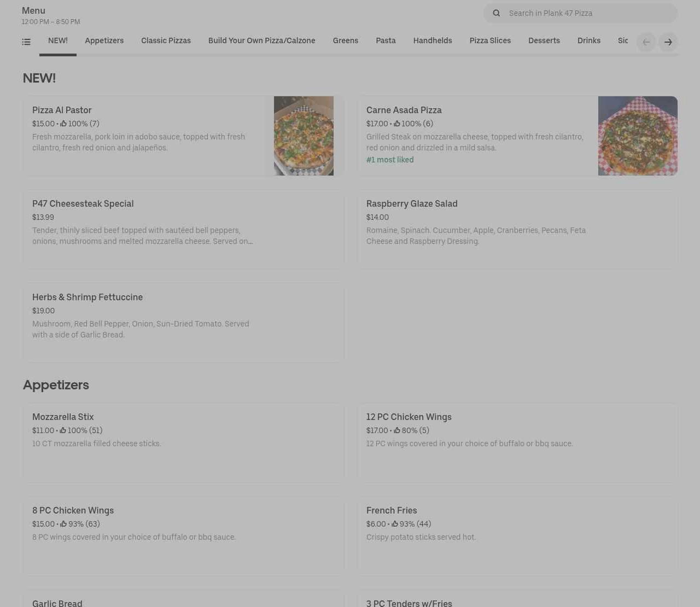Click thumbs-up rating icon on Carne Asada Pizza
This screenshot has width=700, height=607.
click(x=397, y=124)
